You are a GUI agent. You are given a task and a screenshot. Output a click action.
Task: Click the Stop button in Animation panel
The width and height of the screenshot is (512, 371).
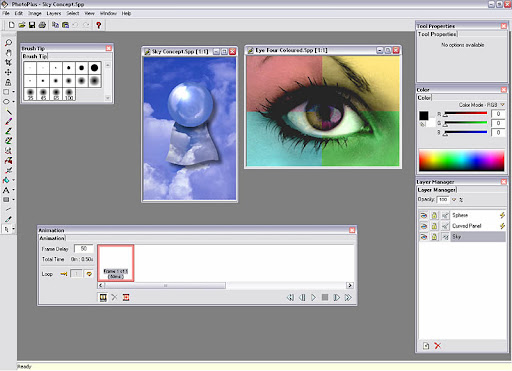click(x=325, y=297)
